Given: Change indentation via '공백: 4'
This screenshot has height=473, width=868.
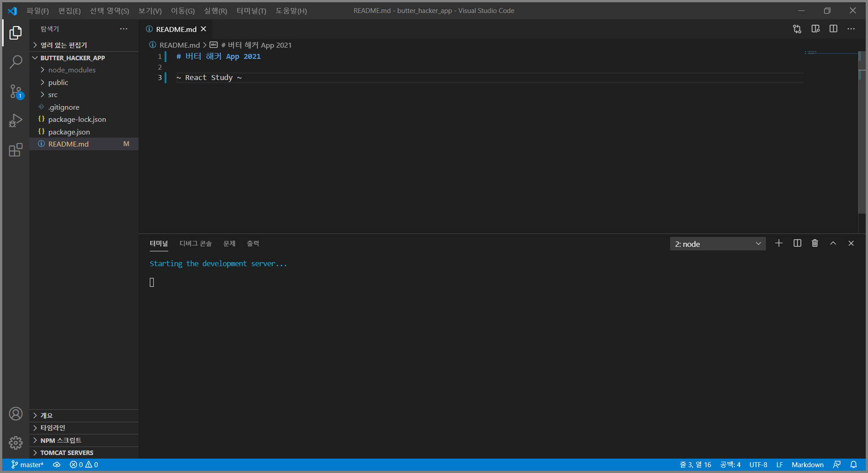Looking at the screenshot, I should (730, 464).
